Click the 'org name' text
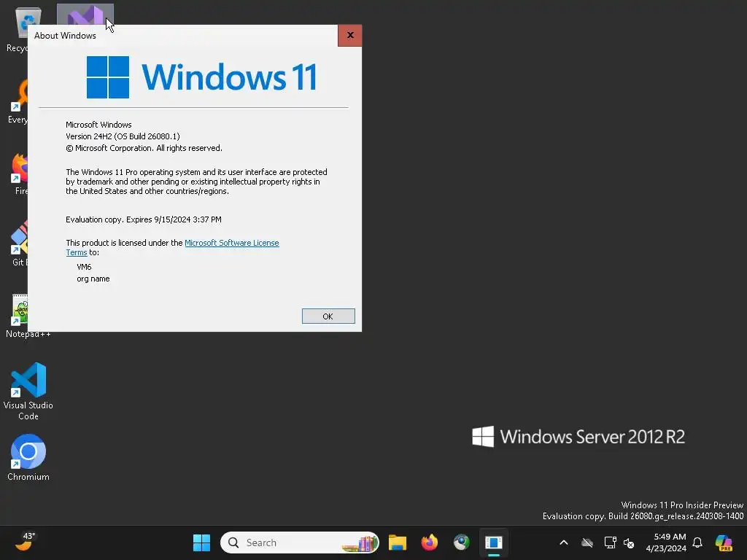Viewport: 747px width, 560px height. 93,279
